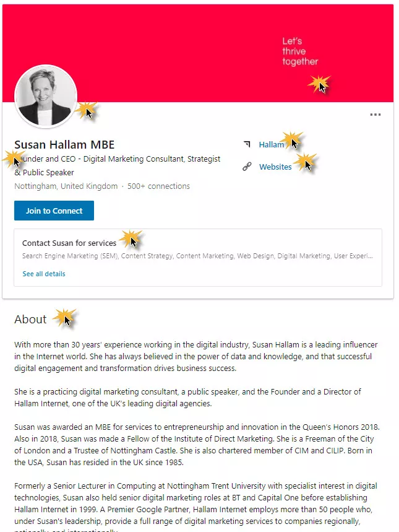Click the About section heading

30,320
